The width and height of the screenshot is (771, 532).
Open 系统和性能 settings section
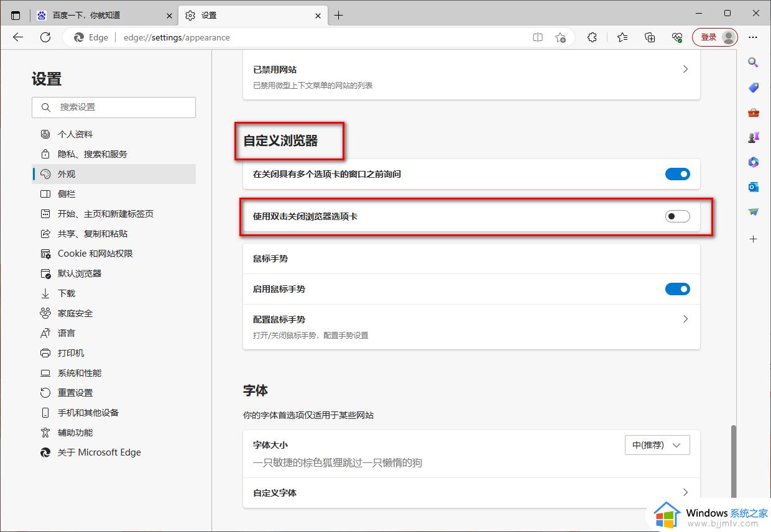click(x=114, y=373)
